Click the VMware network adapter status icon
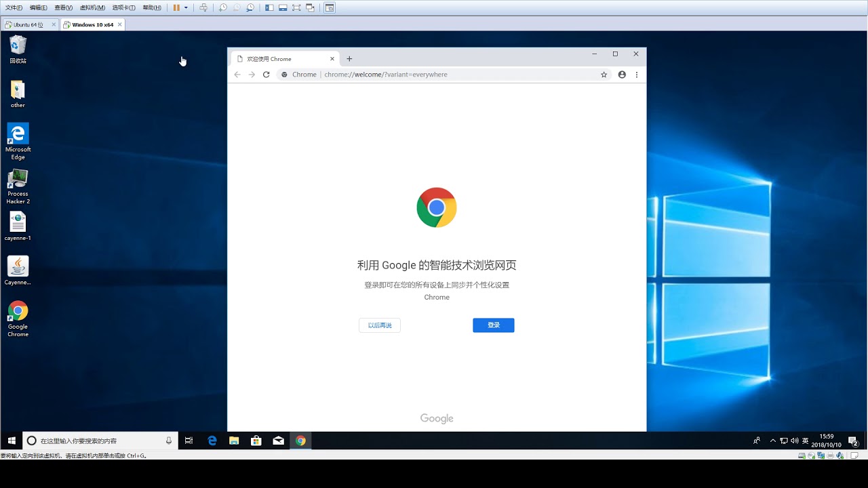 [821, 455]
